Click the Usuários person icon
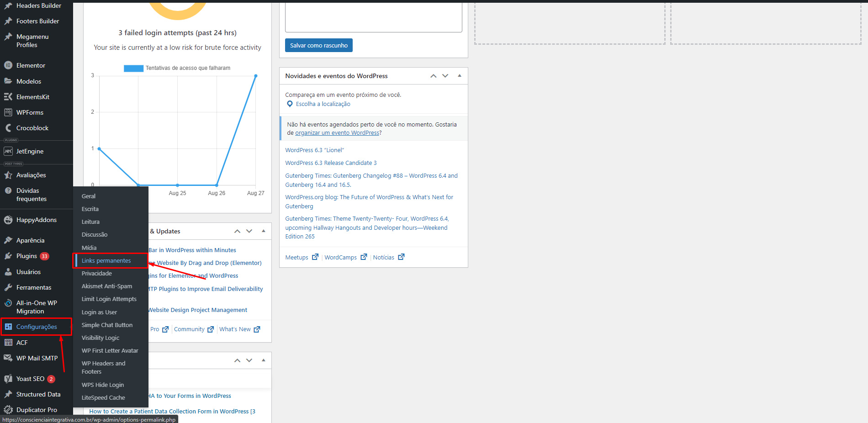Image resolution: width=868 pixels, height=423 pixels. click(x=8, y=272)
